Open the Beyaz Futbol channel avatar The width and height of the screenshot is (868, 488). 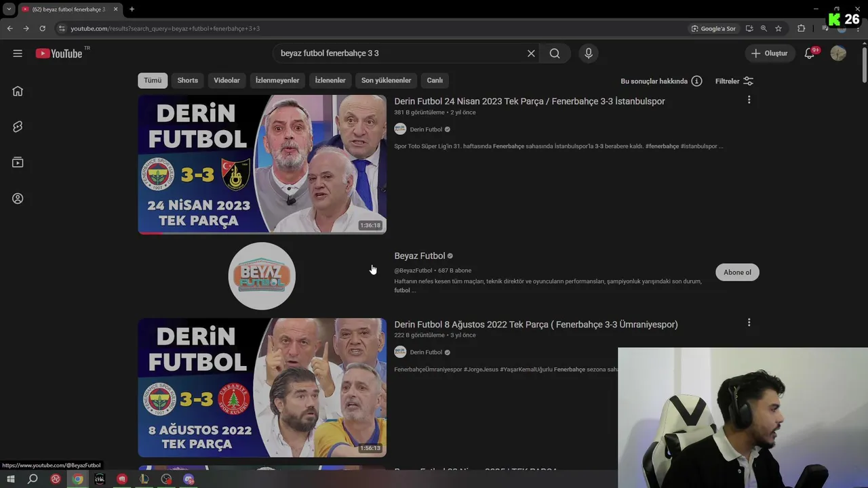pos(262,276)
